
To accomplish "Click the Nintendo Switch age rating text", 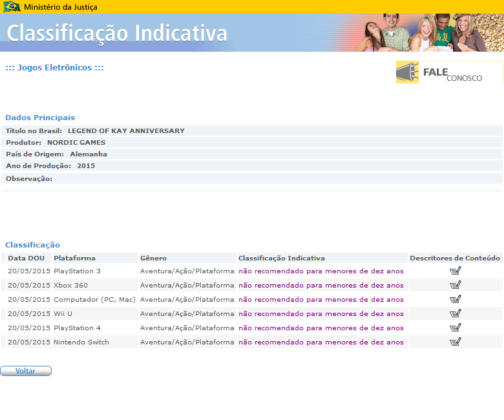I will [x=321, y=342].
